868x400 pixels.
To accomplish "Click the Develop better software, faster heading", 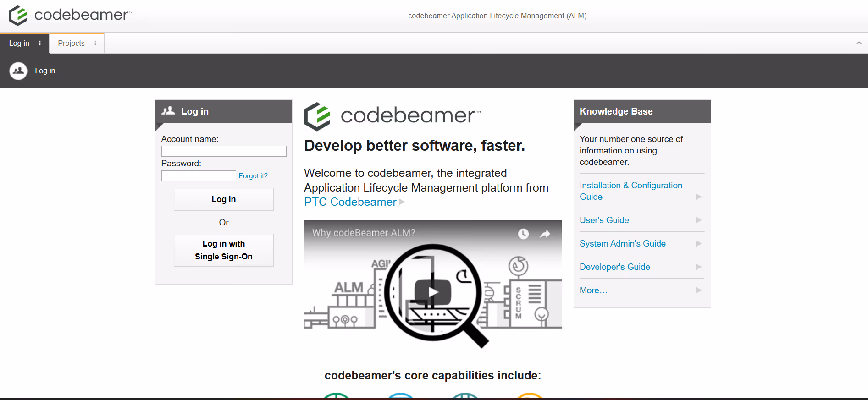I will coord(415,146).
